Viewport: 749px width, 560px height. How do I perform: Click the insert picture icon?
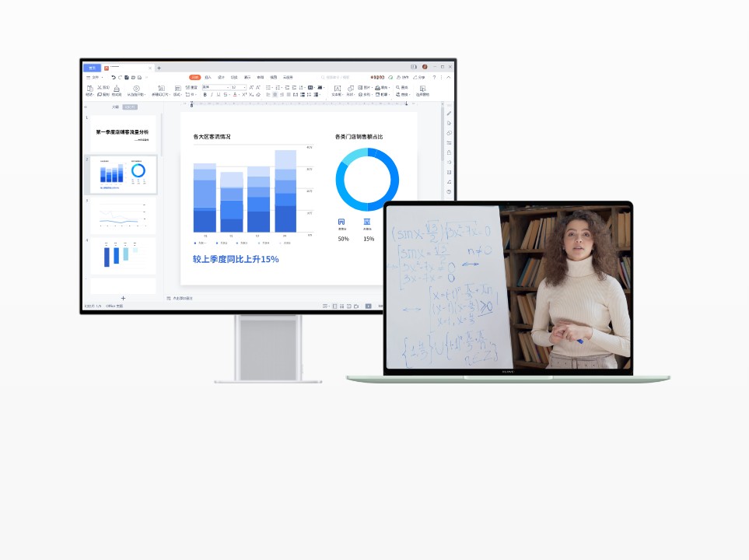pos(360,87)
